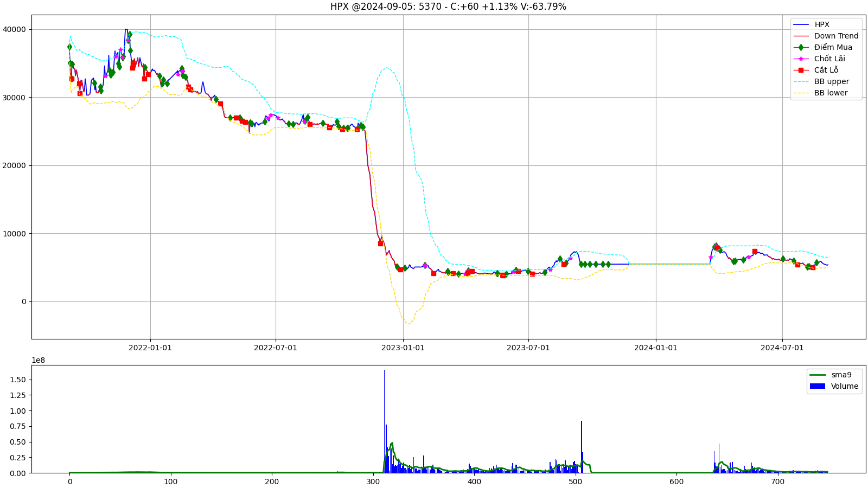
Task: Click the blue Volume legend swatch
Action: click(817, 386)
